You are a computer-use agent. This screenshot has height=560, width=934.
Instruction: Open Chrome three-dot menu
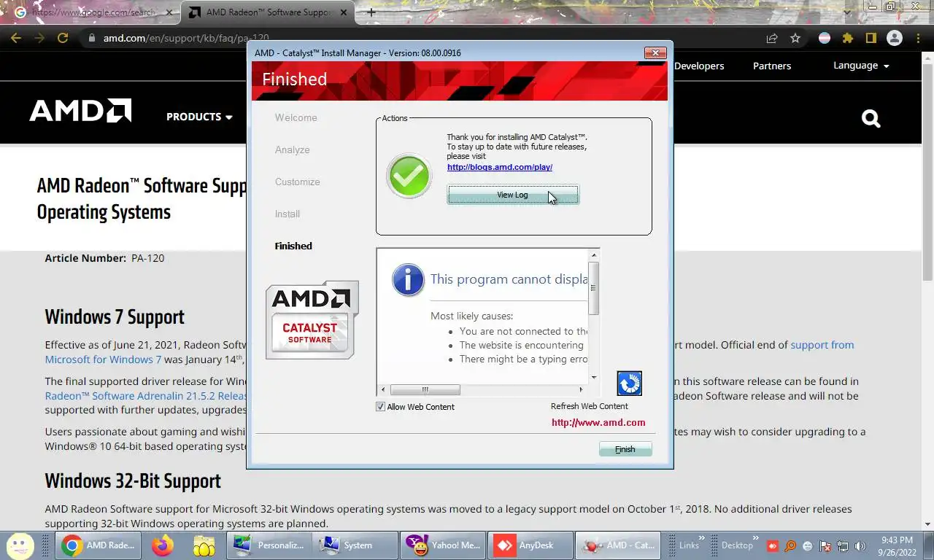click(x=918, y=38)
